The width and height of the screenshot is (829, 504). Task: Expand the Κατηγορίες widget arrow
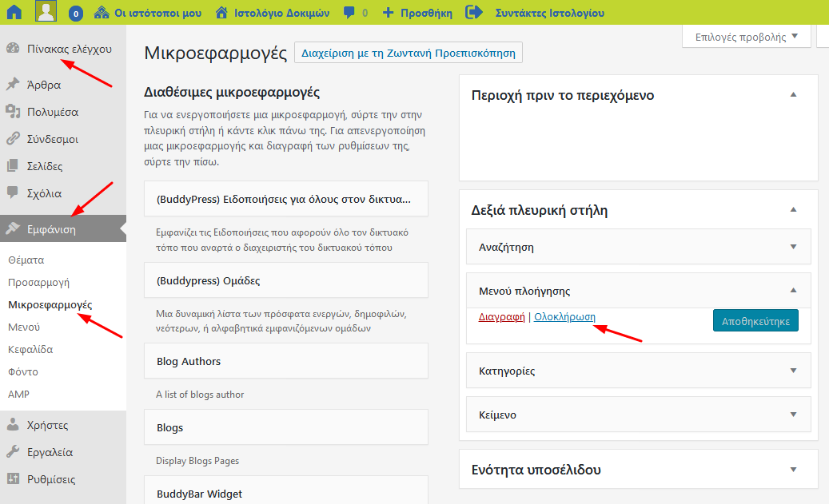793,371
